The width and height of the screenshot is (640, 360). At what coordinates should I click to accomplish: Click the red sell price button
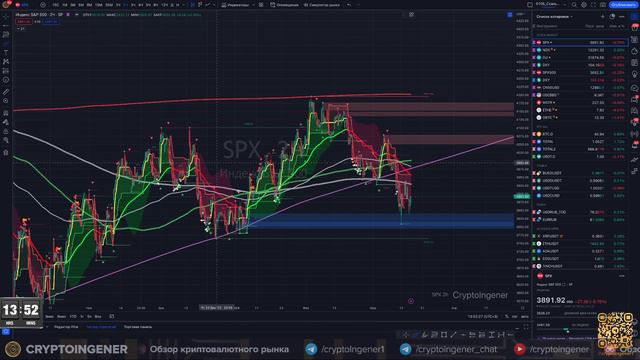(x=24, y=21)
